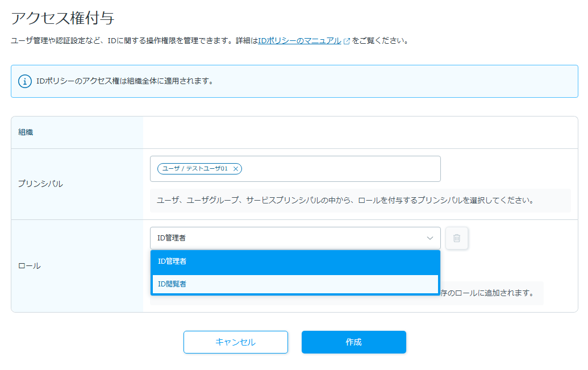Click the IDポリシー access notice text
The height and width of the screenshot is (370, 588).
pyautogui.click(x=124, y=81)
